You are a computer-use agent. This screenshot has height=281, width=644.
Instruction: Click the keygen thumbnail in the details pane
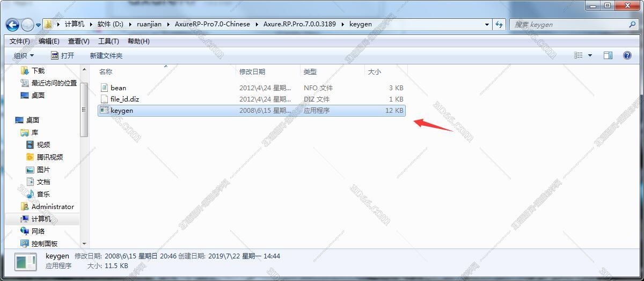point(25,262)
